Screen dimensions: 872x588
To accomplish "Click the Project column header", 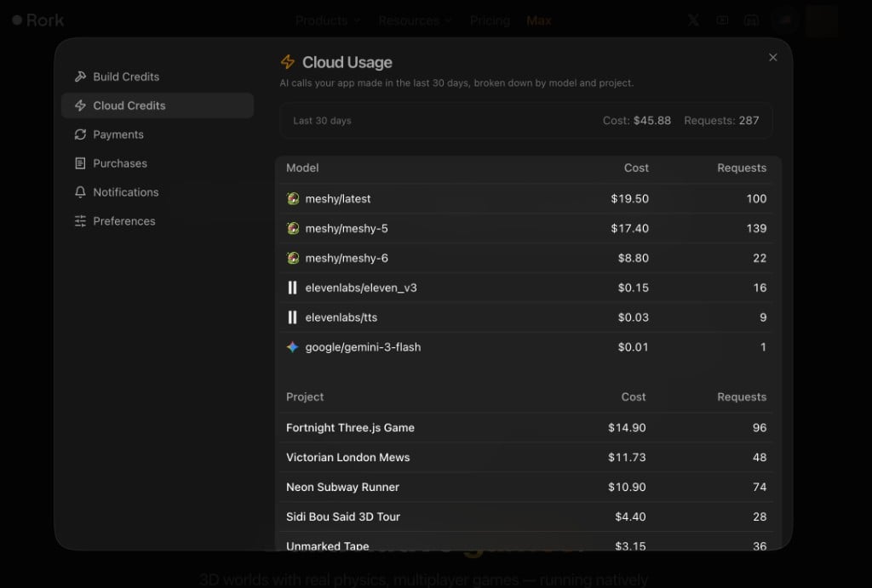I will click(305, 397).
